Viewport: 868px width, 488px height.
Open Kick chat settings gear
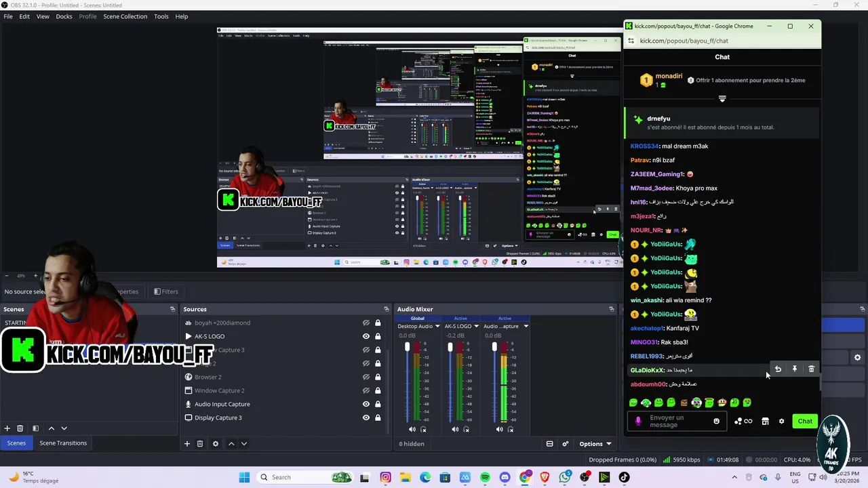(x=781, y=421)
